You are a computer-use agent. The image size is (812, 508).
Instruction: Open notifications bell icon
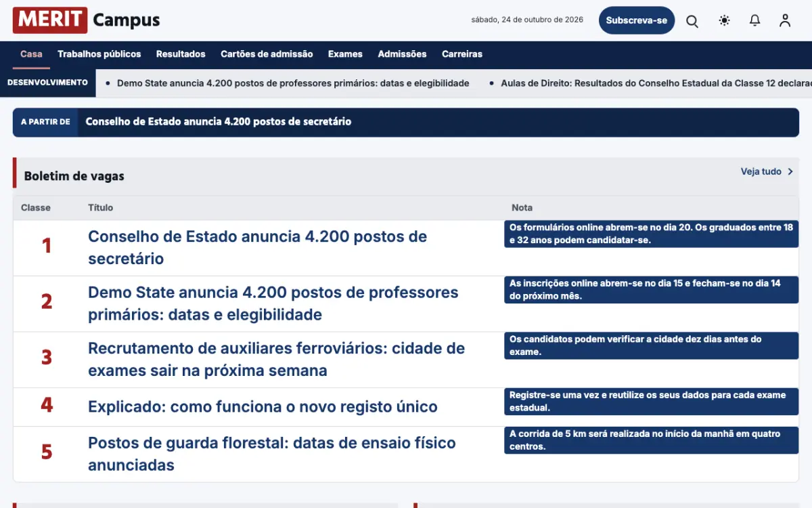pyautogui.click(x=754, y=21)
